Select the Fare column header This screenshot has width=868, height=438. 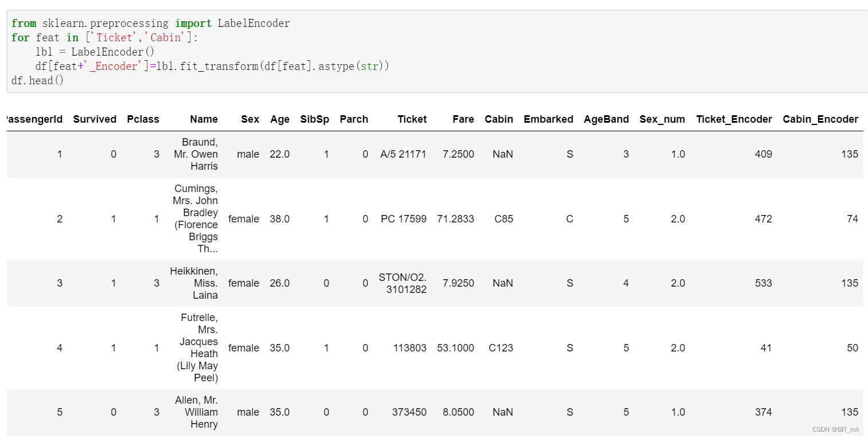(x=463, y=119)
